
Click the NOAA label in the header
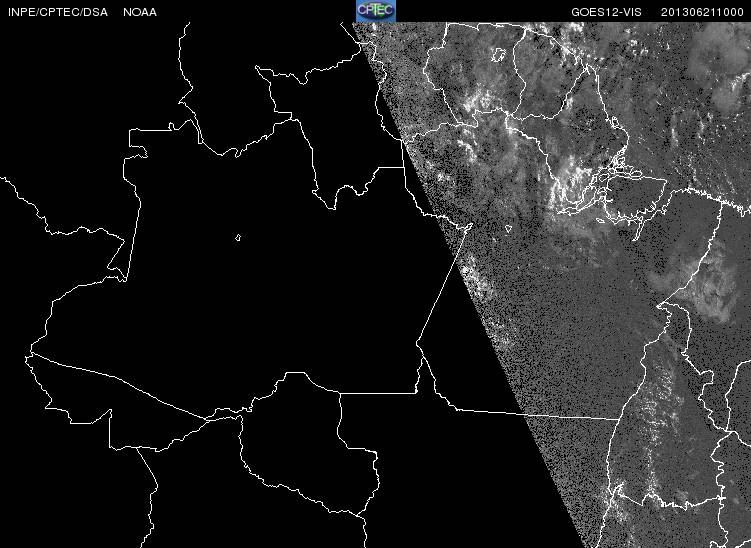point(140,12)
